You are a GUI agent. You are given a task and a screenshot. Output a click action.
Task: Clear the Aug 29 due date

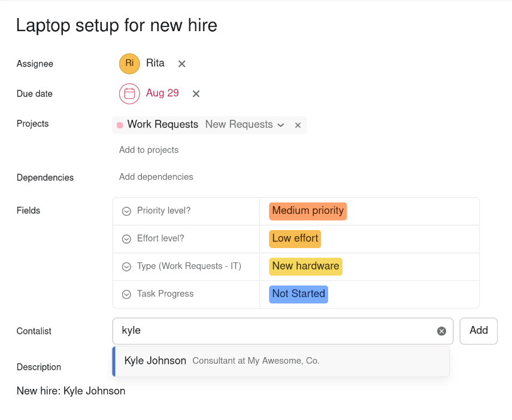point(196,93)
